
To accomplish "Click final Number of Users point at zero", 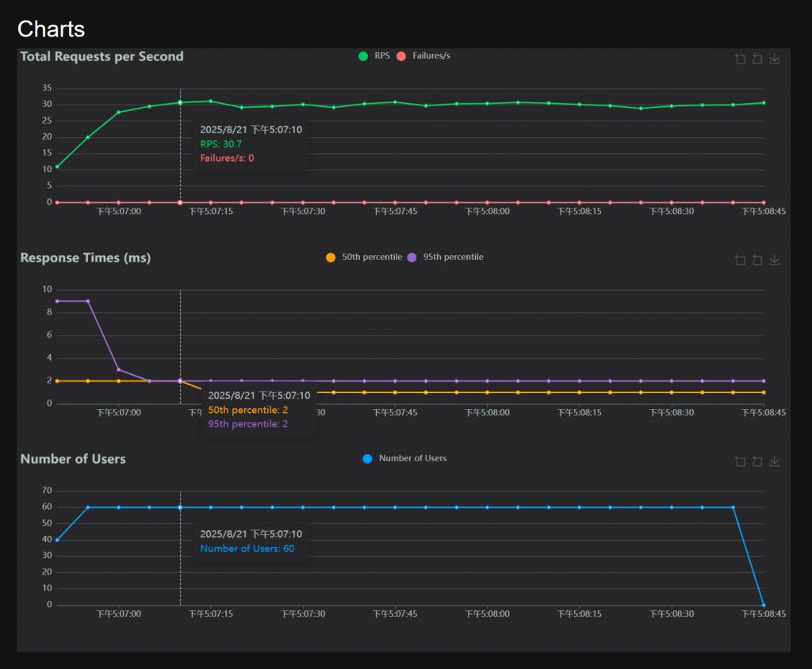I will [x=764, y=605].
